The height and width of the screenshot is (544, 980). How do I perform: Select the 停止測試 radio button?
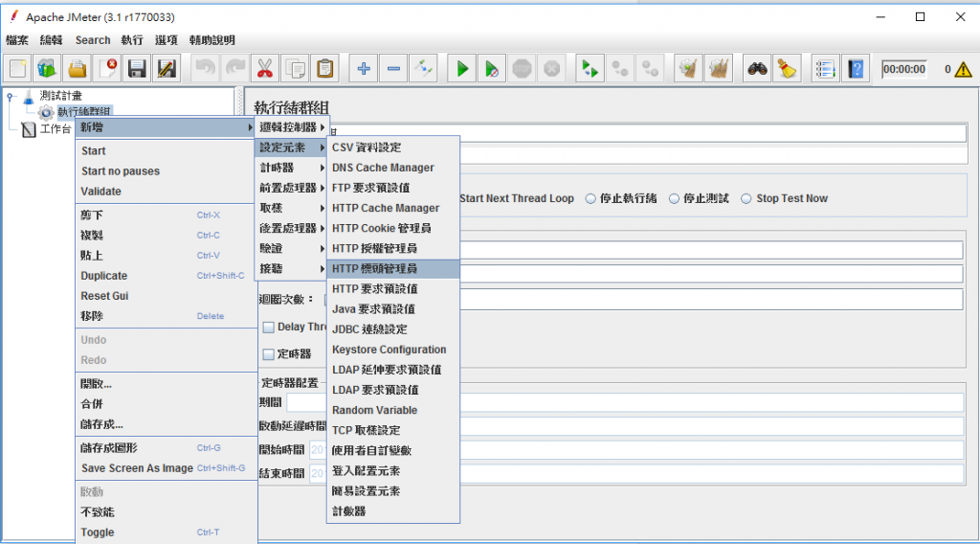pyautogui.click(x=674, y=199)
